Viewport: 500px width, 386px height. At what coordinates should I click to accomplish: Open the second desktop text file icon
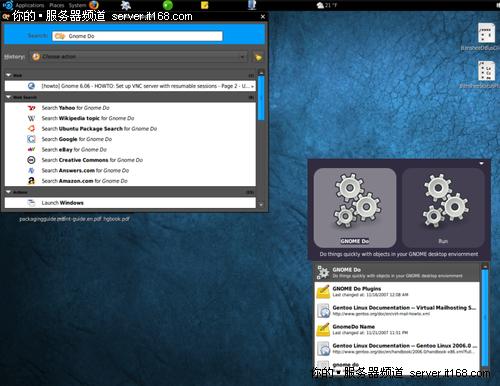pos(486,71)
